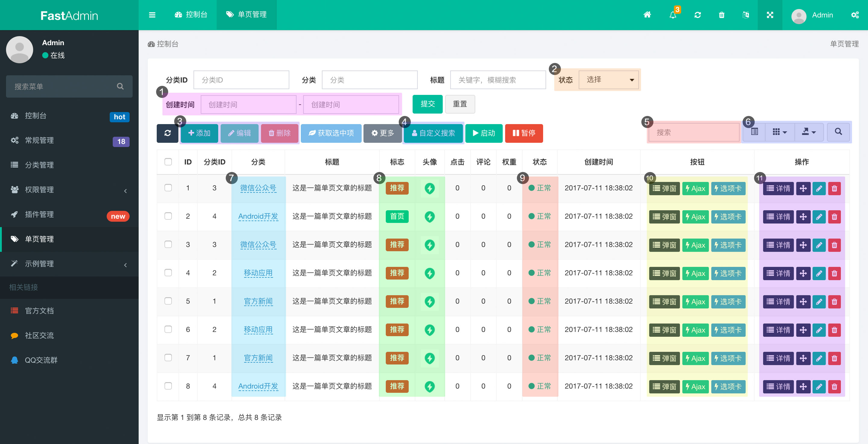The height and width of the screenshot is (444, 868).
Task: Click the table refresh button
Action: point(168,133)
